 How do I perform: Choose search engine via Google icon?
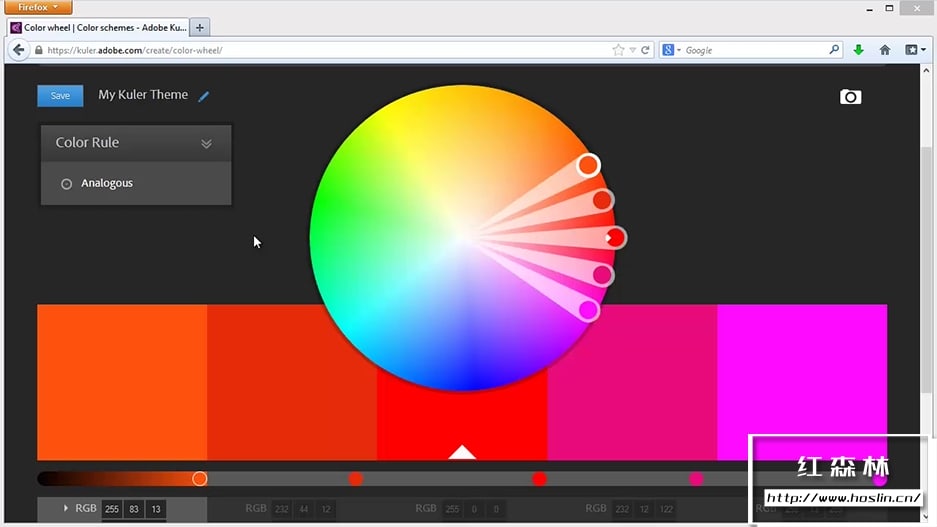pyautogui.click(x=671, y=50)
